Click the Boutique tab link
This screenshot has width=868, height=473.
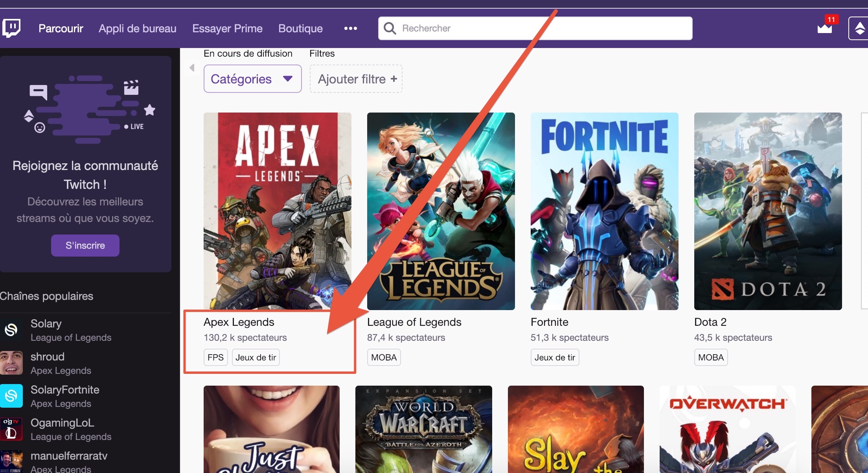[300, 28]
